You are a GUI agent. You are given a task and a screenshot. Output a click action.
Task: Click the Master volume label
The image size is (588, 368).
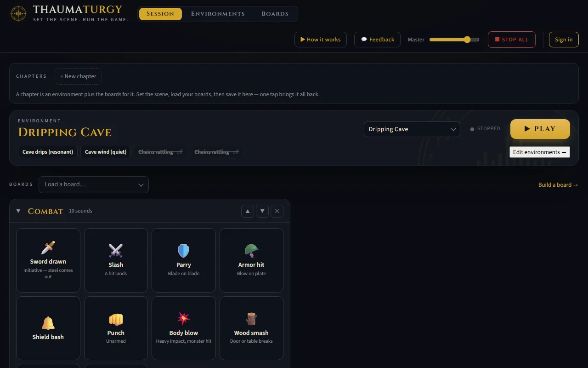pyautogui.click(x=416, y=40)
